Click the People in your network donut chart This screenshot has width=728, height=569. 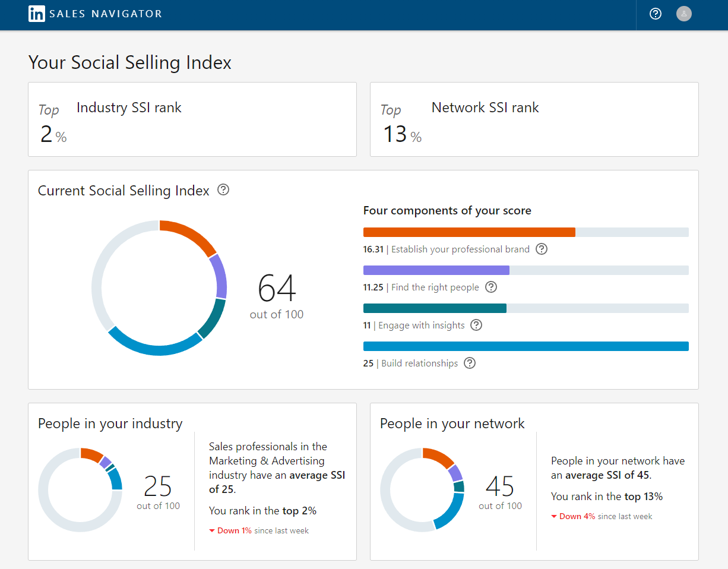422,488
